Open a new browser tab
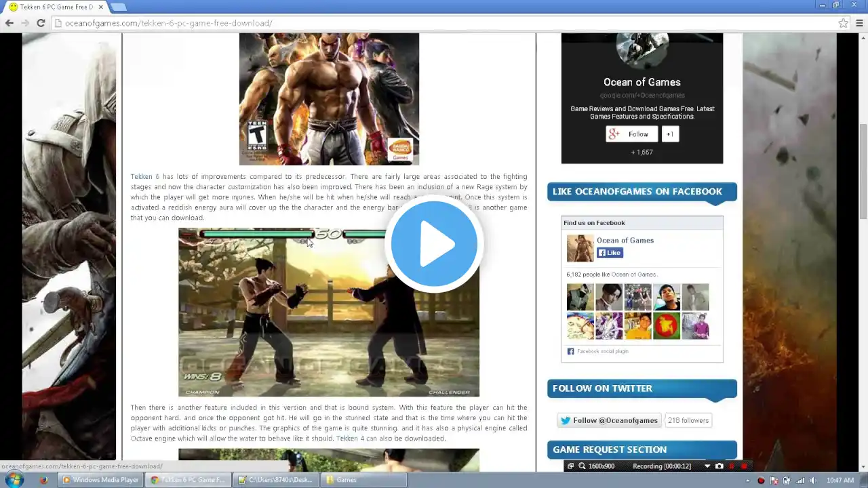Screen dimensions: 868x488 click(117, 7)
